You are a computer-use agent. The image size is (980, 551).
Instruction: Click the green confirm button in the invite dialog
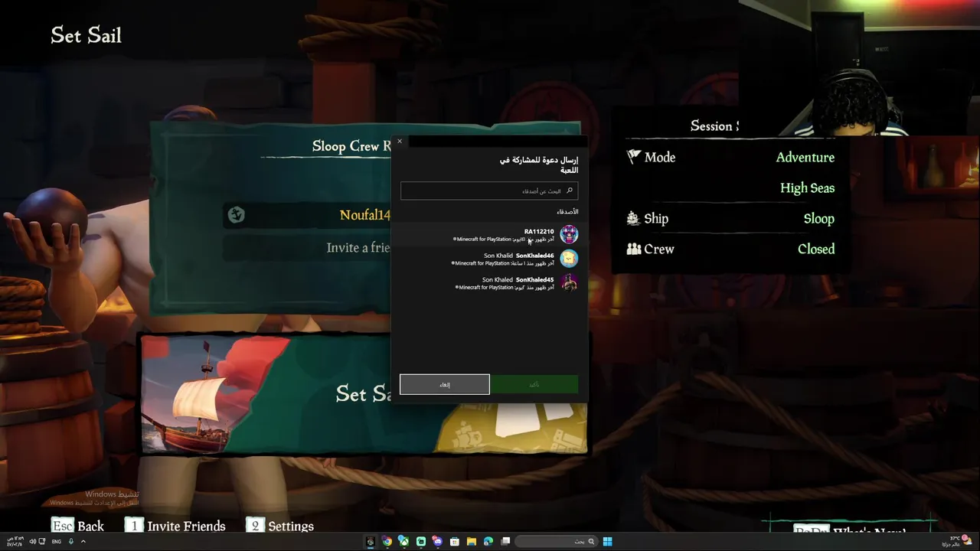tap(534, 384)
